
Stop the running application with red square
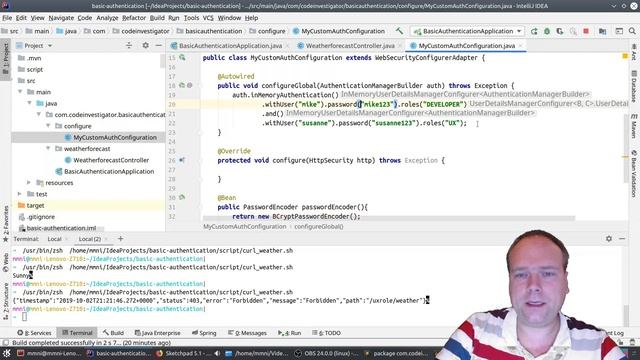[586, 31]
